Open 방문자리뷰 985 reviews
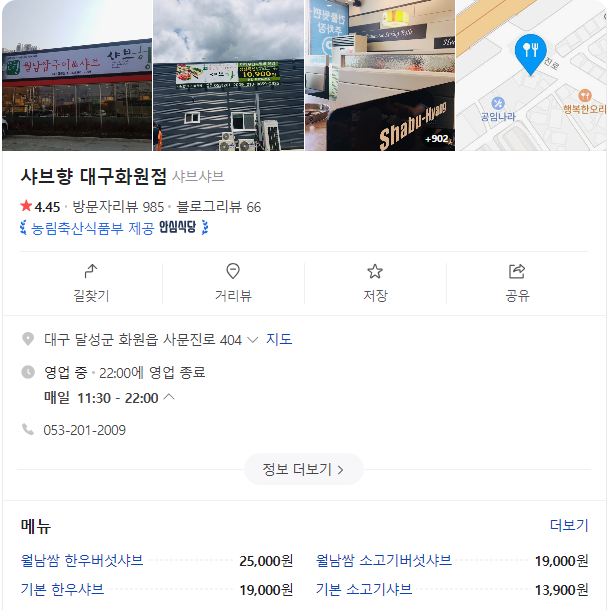 coord(118,207)
